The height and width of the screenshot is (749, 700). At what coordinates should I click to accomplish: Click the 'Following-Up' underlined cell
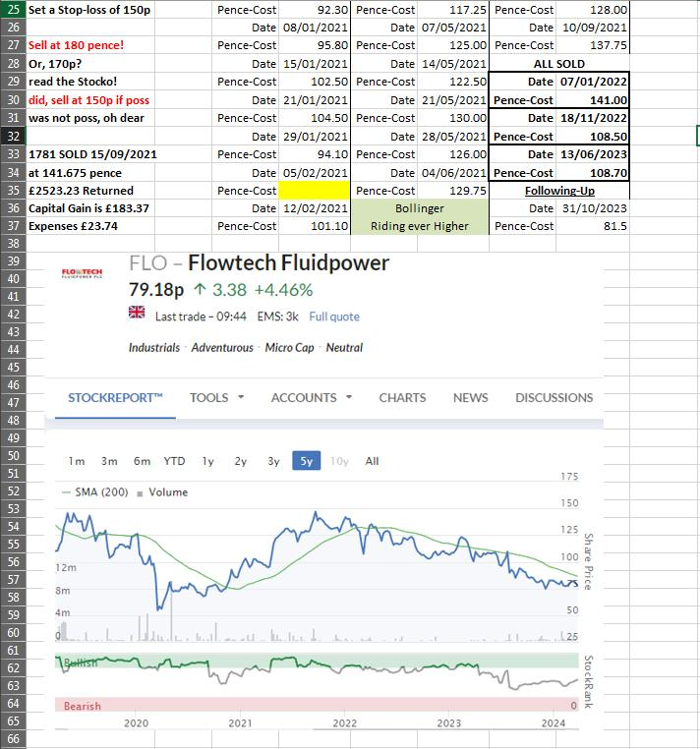click(x=559, y=191)
